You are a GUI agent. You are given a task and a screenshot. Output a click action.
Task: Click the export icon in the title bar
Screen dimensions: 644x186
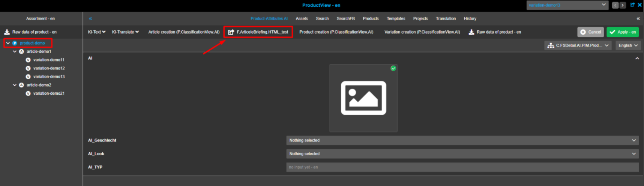coord(632,5)
